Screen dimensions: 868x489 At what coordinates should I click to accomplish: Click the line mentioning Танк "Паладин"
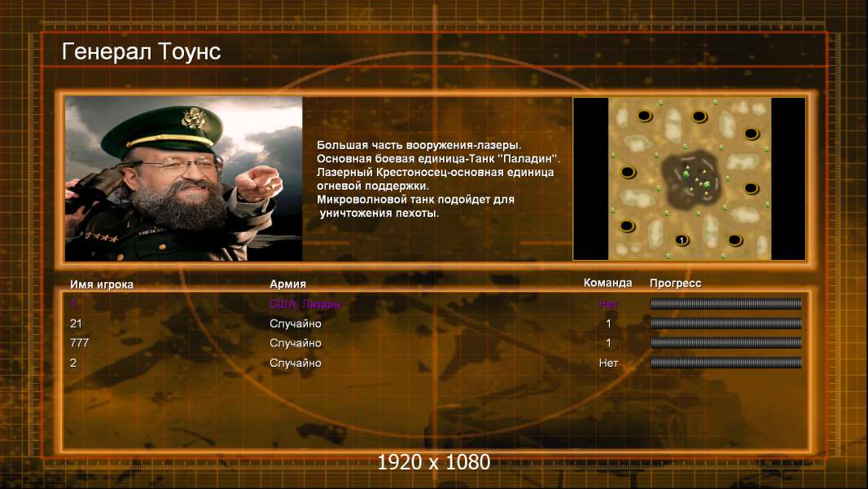pyautogui.click(x=438, y=158)
